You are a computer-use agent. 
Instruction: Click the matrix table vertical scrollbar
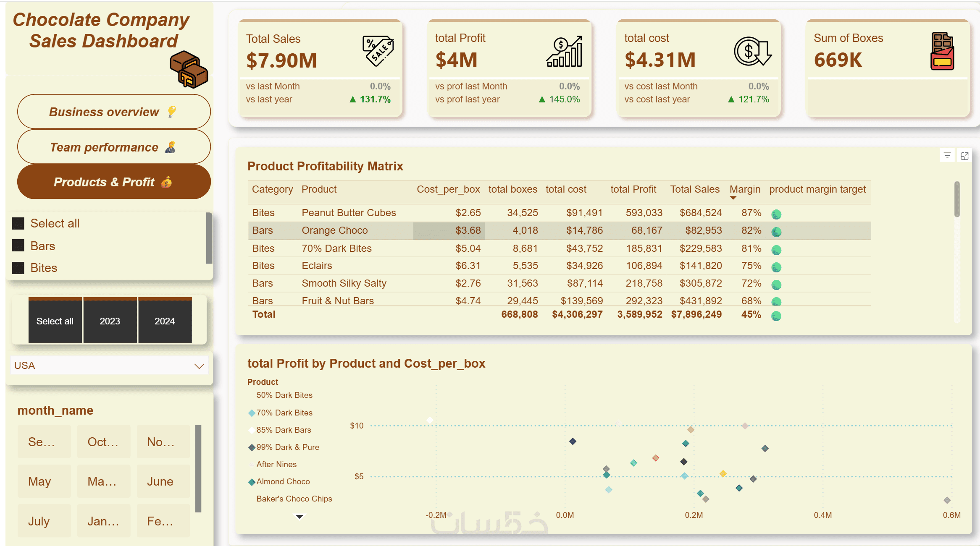(x=957, y=200)
